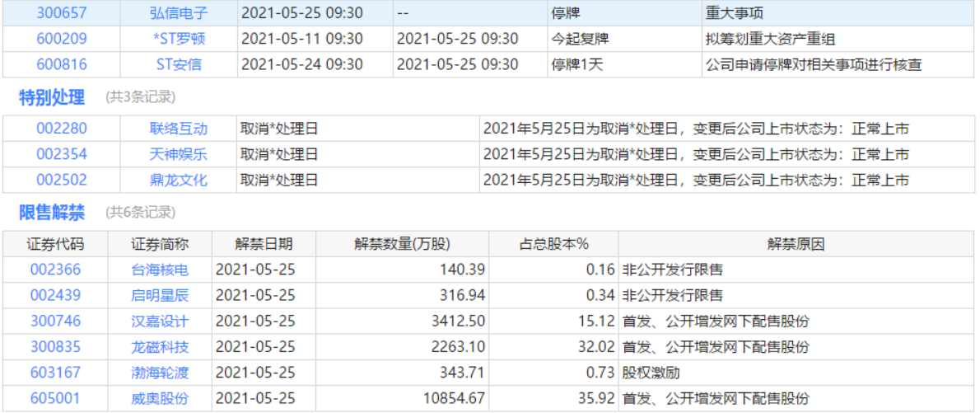
Task: Select the 2263.10 unlock quantity value
Action: coord(456,347)
